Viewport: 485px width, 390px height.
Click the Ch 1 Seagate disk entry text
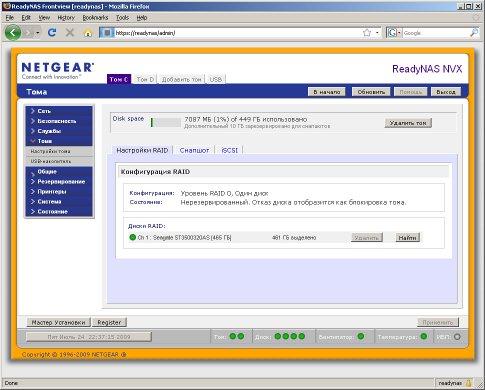coord(184,238)
